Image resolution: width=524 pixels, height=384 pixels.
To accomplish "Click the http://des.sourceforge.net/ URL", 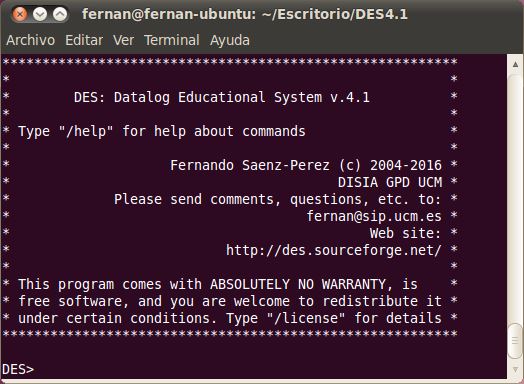I will click(334, 250).
